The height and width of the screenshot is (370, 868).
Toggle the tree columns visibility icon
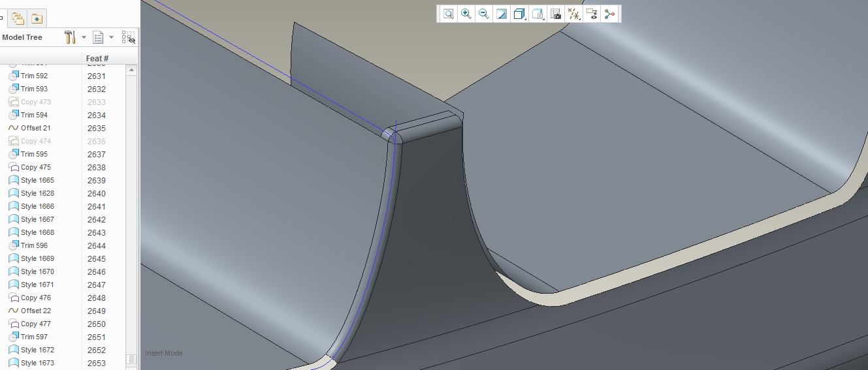coord(128,37)
